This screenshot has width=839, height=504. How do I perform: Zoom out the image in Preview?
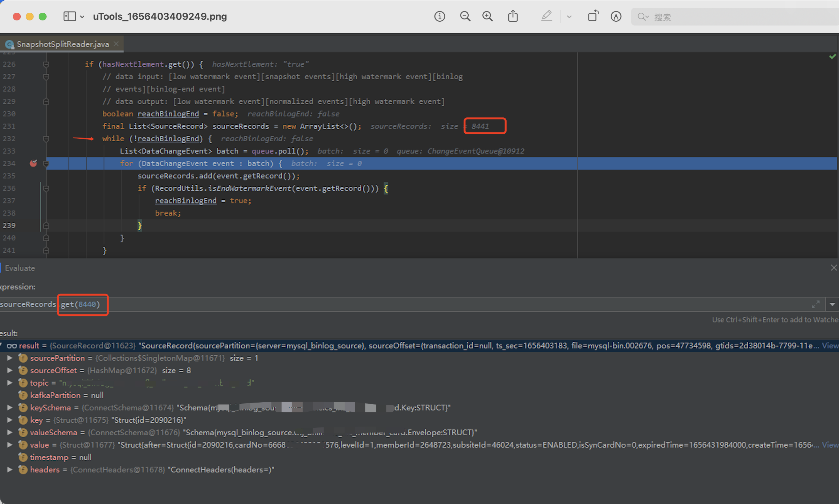pos(465,16)
